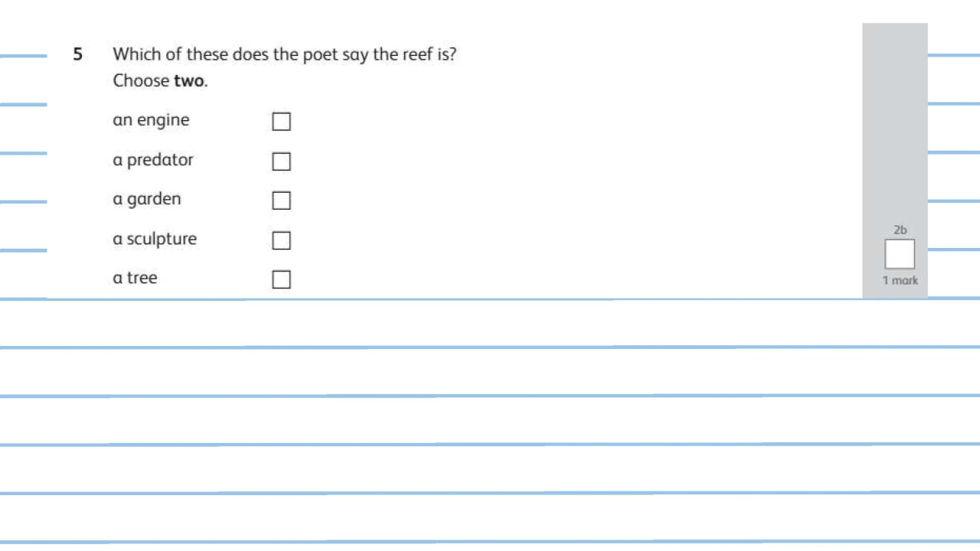
Task: Click the 'a sculpture' option label
Action: [x=155, y=239]
